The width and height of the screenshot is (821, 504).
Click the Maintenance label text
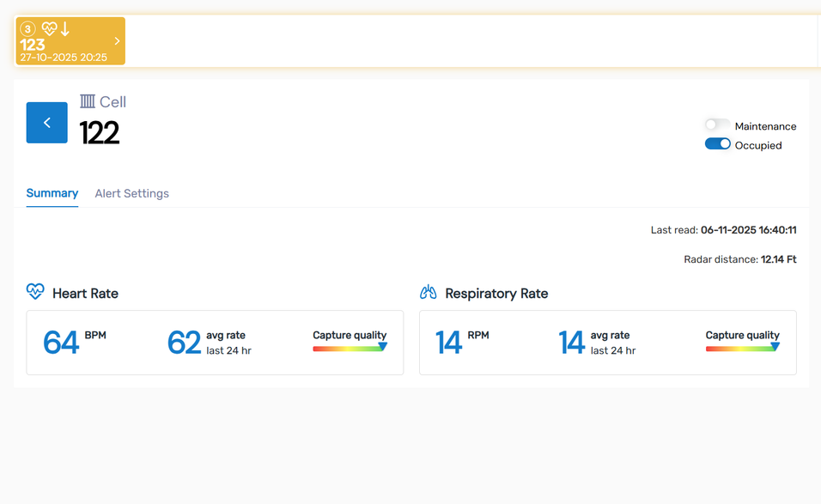pyautogui.click(x=765, y=126)
